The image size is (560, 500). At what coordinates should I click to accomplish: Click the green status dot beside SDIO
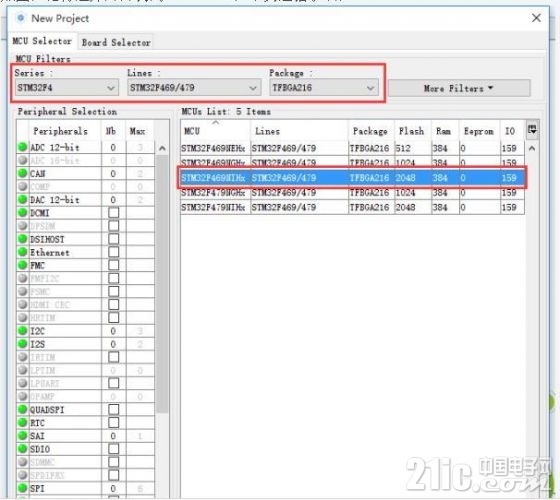pyautogui.click(x=22, y=449)
